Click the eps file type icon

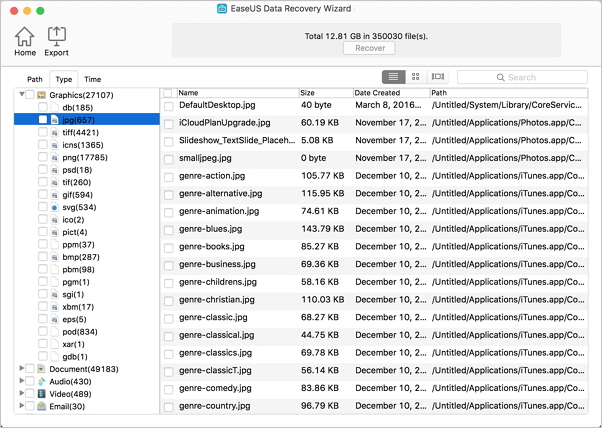pyautogui.click(x=55, y=319)
